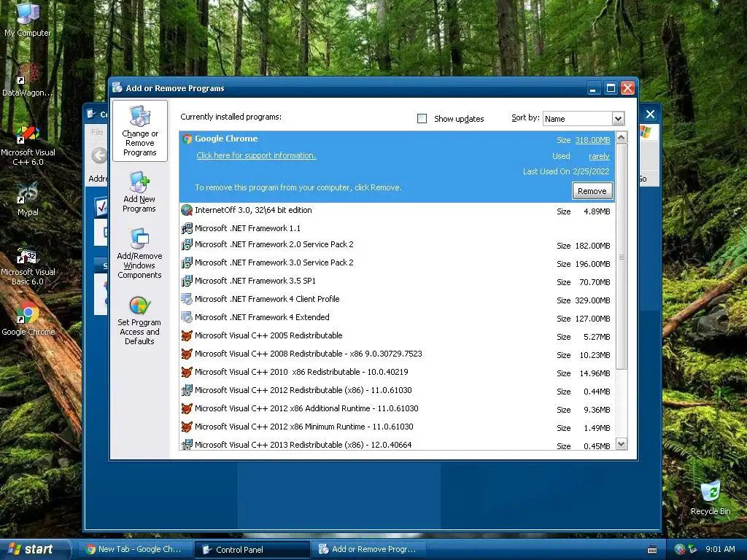Select Microsoft .NET Framework 2.0 Service Pack 2
The image size is (747, 560).
click(x=398, y=245)
